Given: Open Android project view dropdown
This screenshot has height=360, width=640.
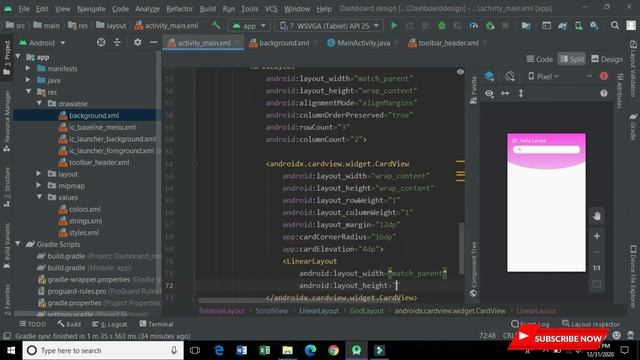Looking at the screenshot, I should [42, 42].
